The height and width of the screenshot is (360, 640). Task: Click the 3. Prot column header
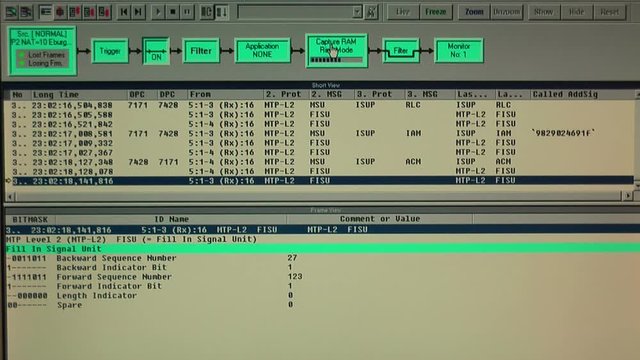[x=379, y=95]
